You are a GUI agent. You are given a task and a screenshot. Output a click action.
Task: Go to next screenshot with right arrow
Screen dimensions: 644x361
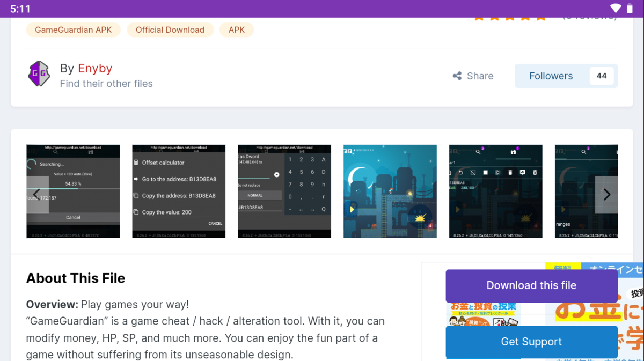point(606,195)
